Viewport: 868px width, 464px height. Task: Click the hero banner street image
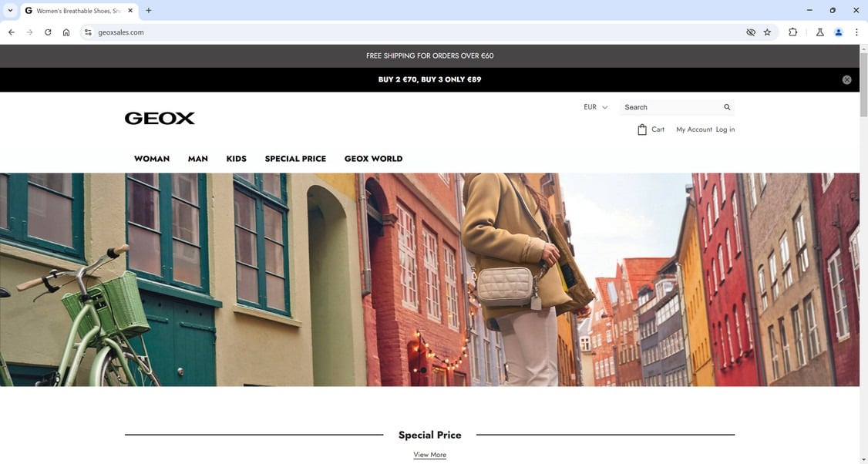pyautogui.click(x=429, y=280)
